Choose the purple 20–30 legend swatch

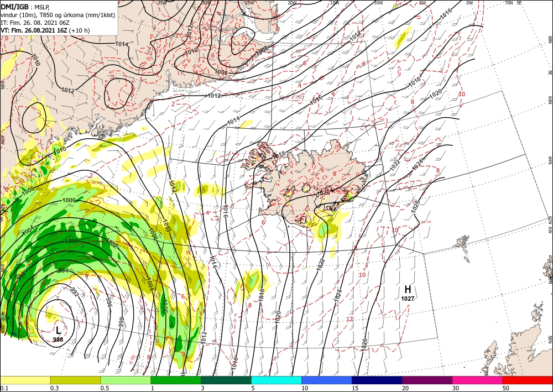click(427, 380)
